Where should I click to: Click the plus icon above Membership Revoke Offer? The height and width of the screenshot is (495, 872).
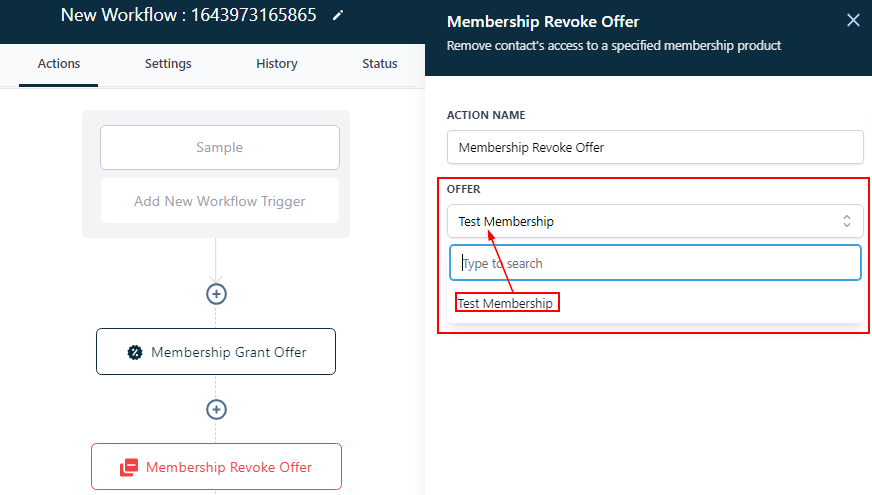tap(216, 409)
